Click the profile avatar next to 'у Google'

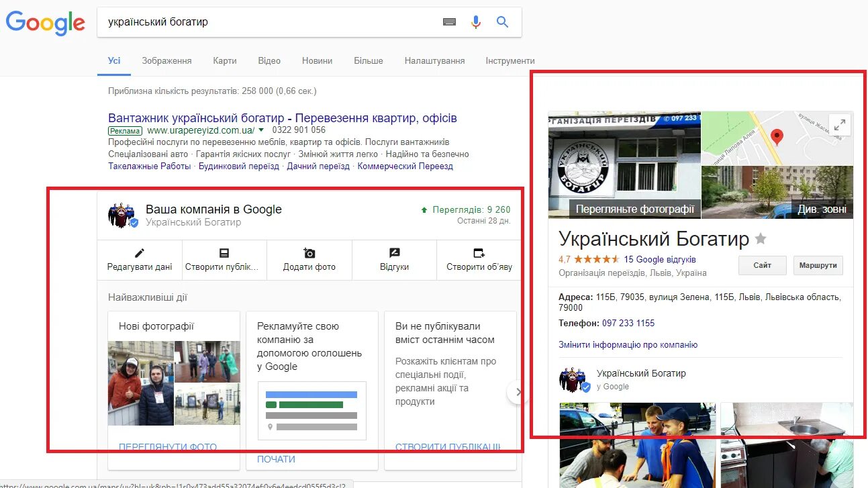tap(575, 380)
